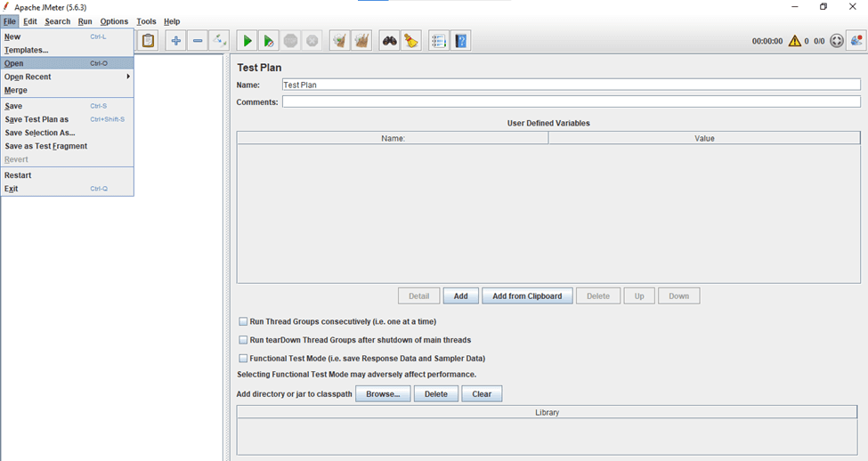Click Add from Clipboard button
This screenshot has height=461, width=868.
point(527,295)
